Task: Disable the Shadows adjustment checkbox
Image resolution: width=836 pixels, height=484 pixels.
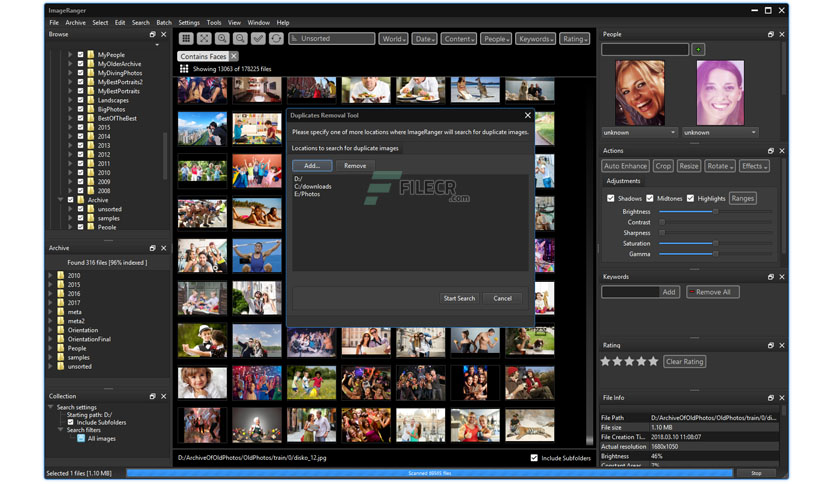Action: tap(610, 198)
